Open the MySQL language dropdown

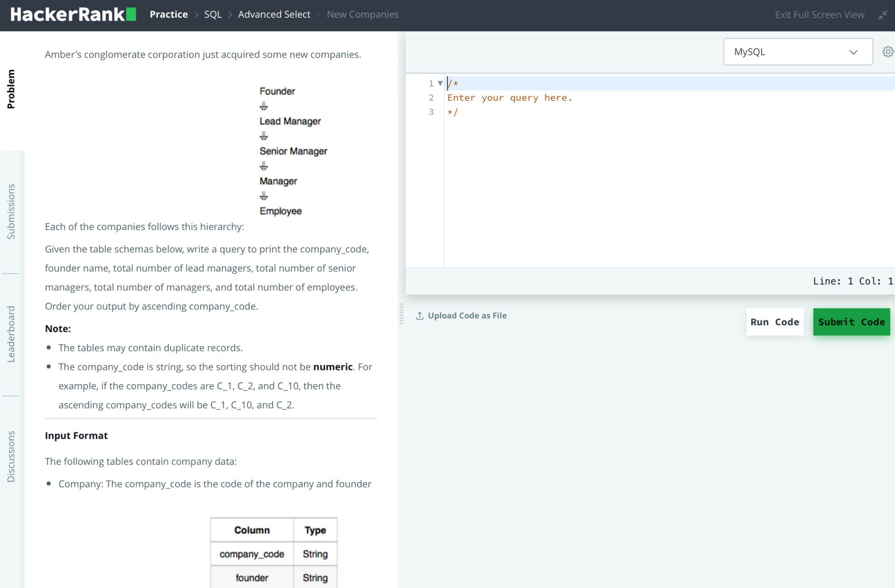point(797,51)
